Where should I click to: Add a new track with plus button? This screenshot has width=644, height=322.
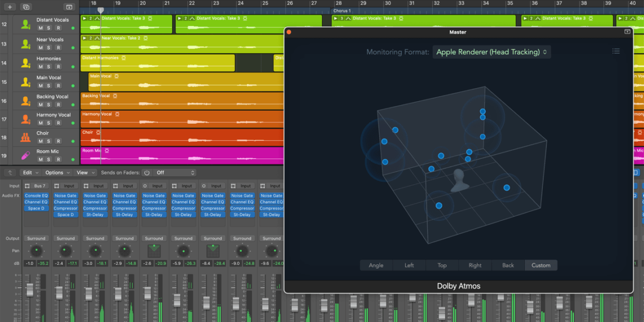pos(10,7)
